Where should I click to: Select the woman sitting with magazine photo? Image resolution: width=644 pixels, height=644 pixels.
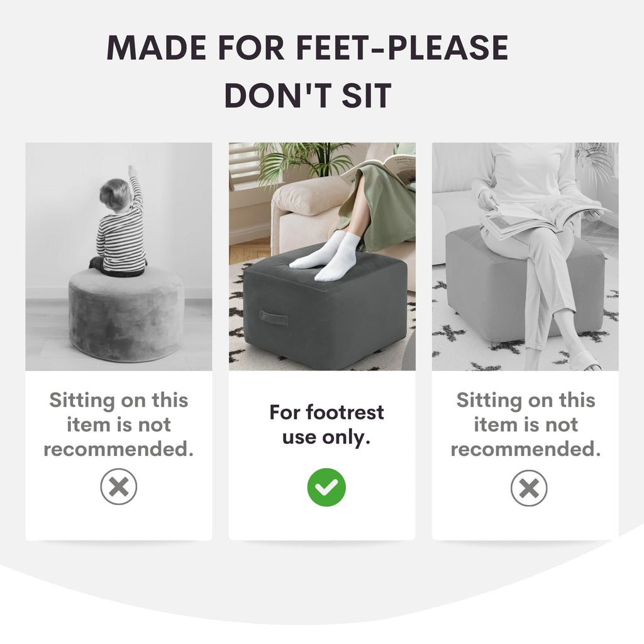tap(525, 257)
